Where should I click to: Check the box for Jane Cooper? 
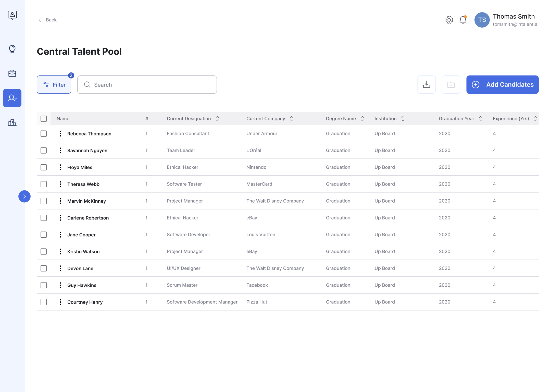[x=44, y=235]
